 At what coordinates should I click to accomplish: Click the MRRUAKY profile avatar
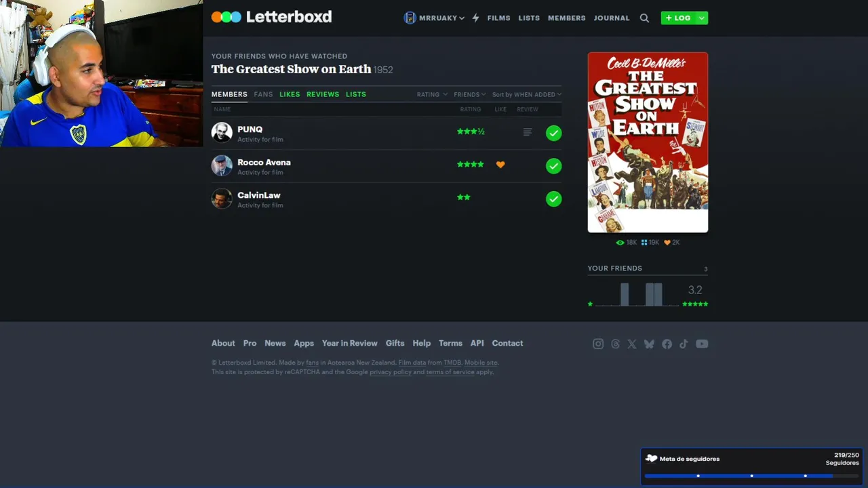410,18
